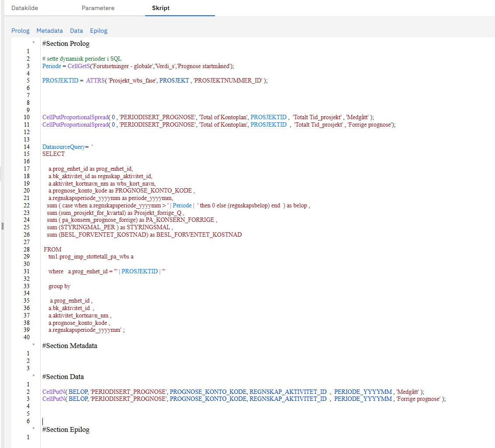Screen dimensions: 495x448
Task: Click the CellPutProportionalSpread line ending 'Medgått'
Action: pyautogui.click(x=208, y=117)
